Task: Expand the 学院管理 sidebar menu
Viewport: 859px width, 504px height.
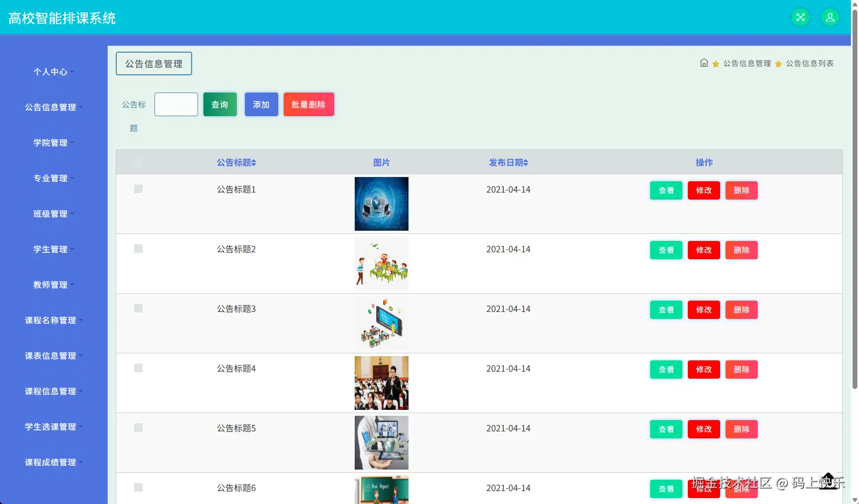Action: point(54,143)
